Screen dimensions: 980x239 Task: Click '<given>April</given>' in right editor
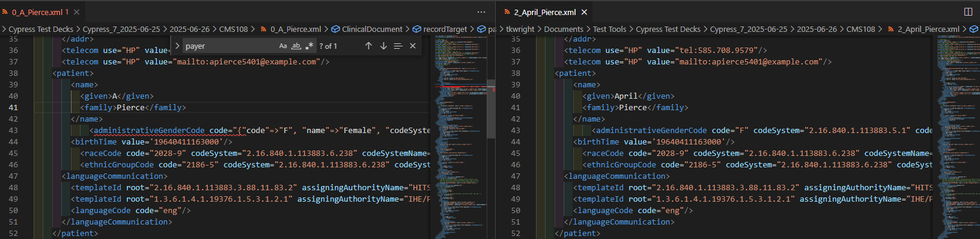[628, 96]
